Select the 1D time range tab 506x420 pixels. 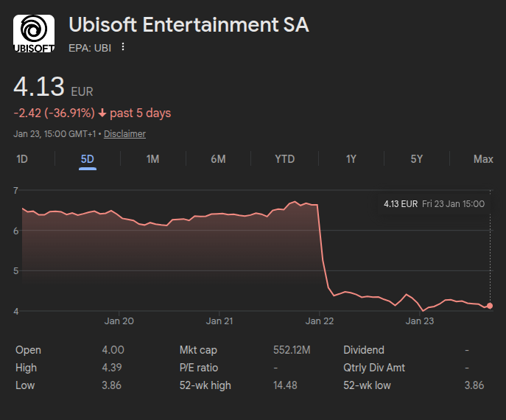22,159
